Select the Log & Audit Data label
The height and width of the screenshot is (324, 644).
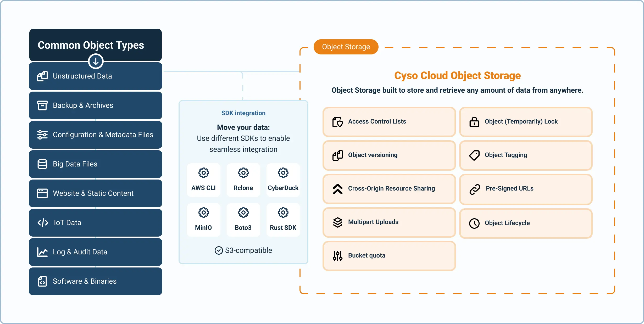[x=80, y=252]
